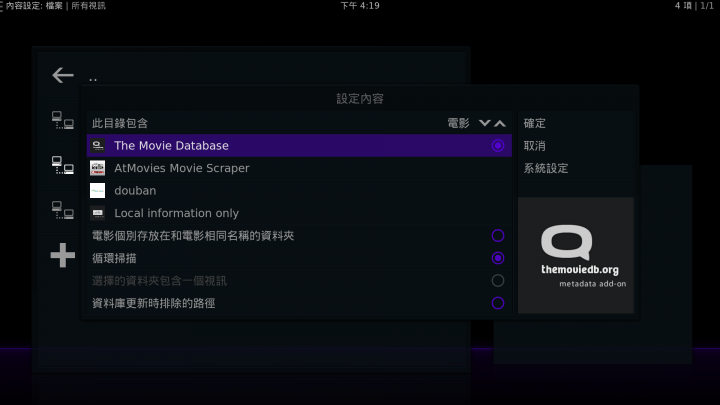Viewport: 720px width, 405px height.
Task: Click 循環掃描 label text
Action: click(114, 258)
